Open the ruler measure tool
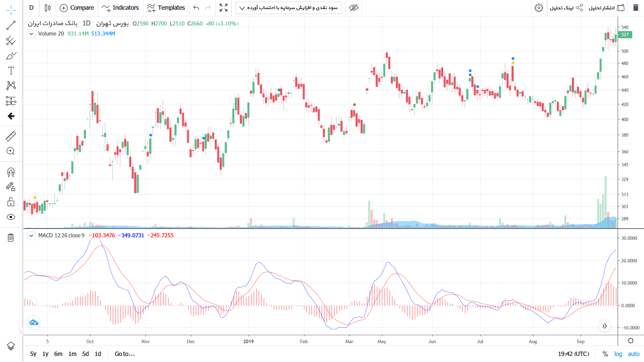Screen dimensions: 644x362 [11, 136]
